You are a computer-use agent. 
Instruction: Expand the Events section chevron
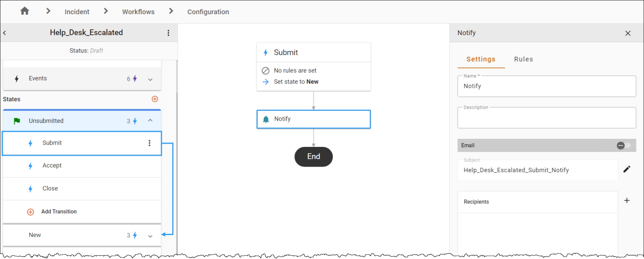[150, 79]
